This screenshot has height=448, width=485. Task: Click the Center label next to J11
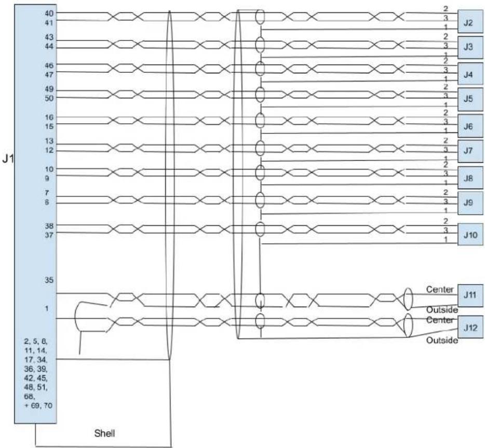point(440,289)
